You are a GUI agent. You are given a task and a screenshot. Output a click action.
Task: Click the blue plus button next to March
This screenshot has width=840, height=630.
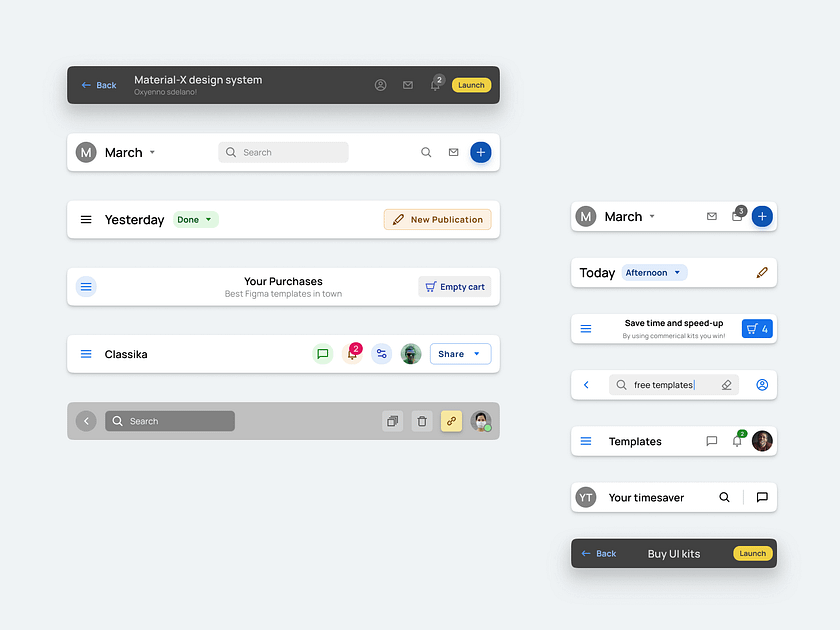click(481, 152)
